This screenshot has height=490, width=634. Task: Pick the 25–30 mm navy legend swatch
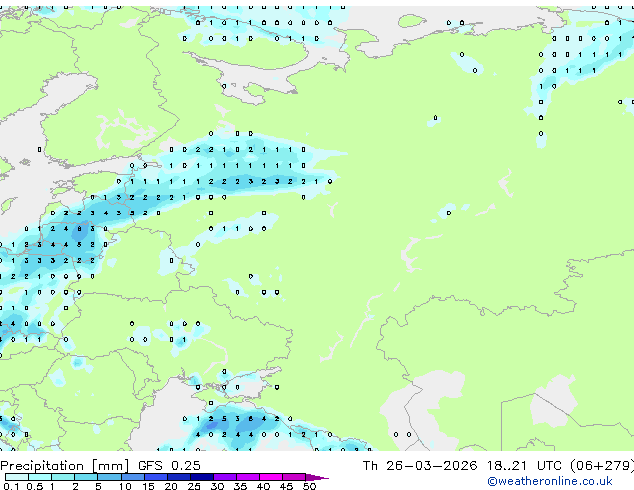[202, 477]
